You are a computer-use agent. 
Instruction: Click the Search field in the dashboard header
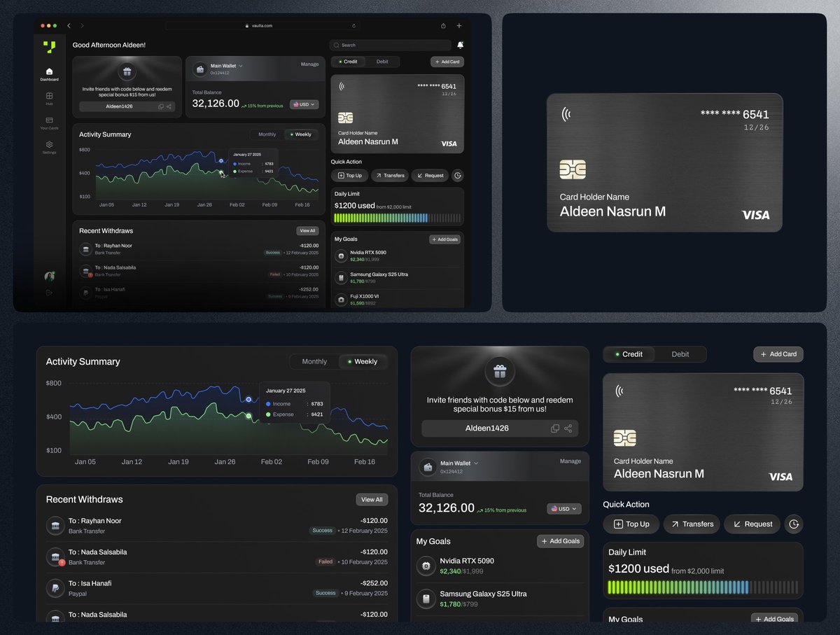click(390, 45)
